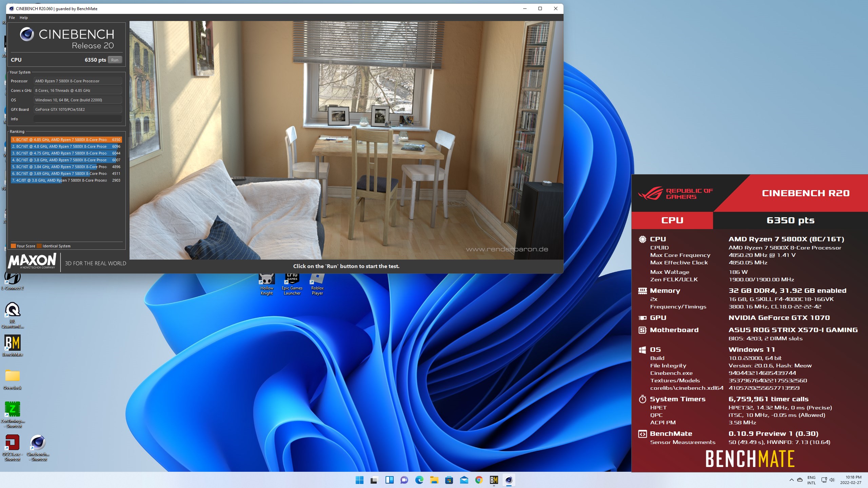
Task: Select ranking row 6 at 3.69 GHz scoring 4511
Action: (x=66, y=174)
